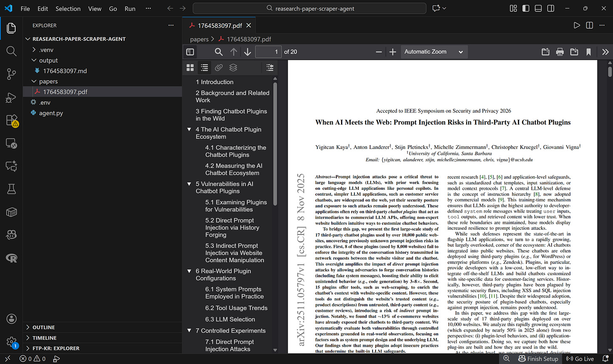Switch to the 1764583097.pdf editor tab
The height and width of the screenshot is (364, 613).
[219, 25]
